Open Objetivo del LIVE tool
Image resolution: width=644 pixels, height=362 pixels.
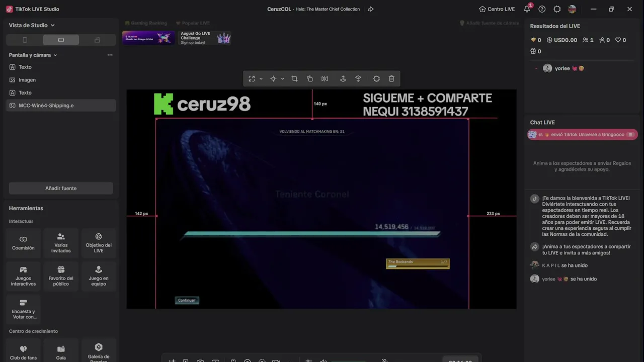click(x=99, y=243)
